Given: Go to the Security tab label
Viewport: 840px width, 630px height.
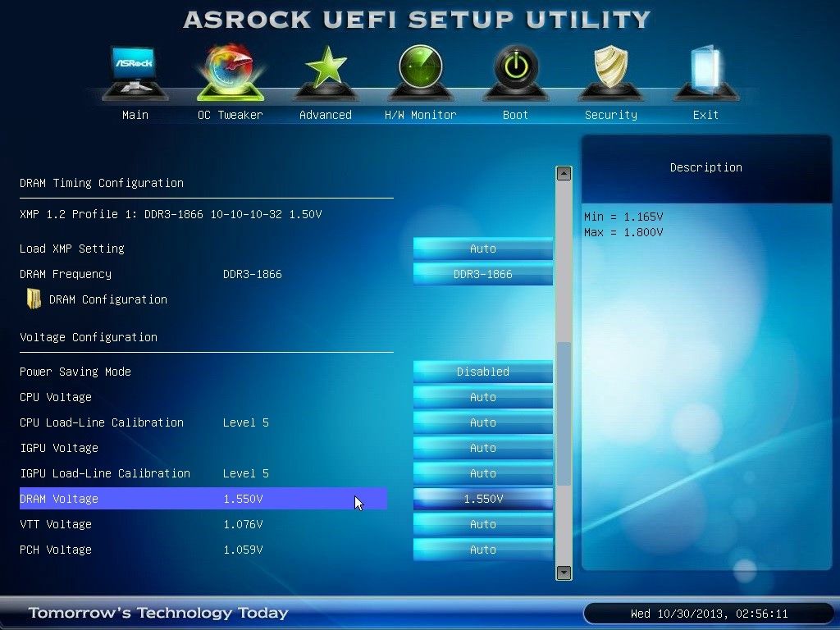Looking at the screenshot, I should pyautogui.click(x=610, y=115).
